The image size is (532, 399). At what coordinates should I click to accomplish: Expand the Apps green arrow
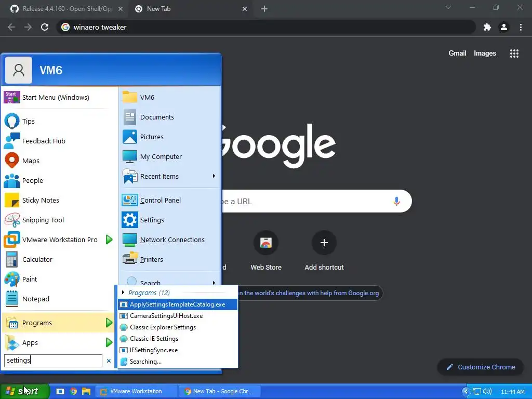tap(109, 342)
